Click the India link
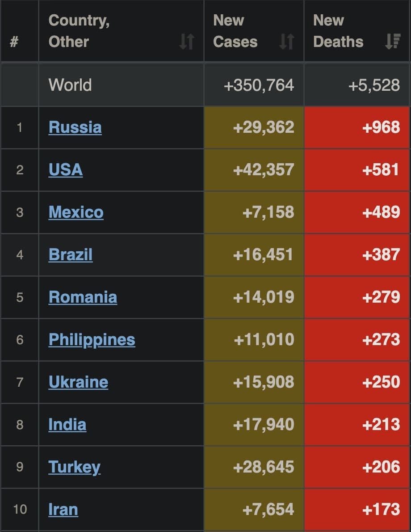This screenshot has height=532, width=411. tap(67, 424)
